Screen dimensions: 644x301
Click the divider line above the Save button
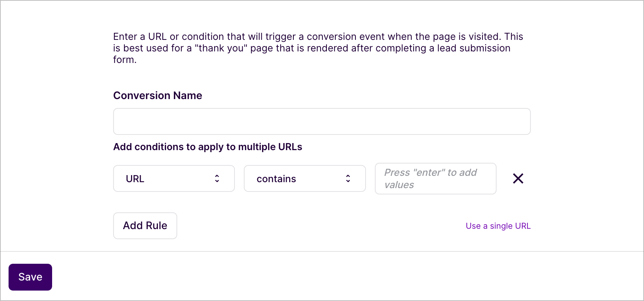click(x=322, y=251)
